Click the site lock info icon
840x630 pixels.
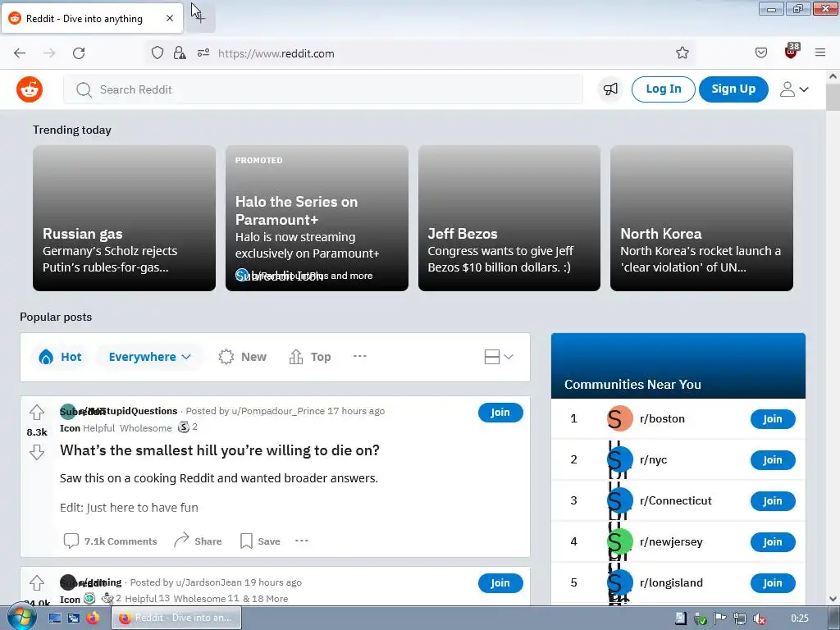180,53
